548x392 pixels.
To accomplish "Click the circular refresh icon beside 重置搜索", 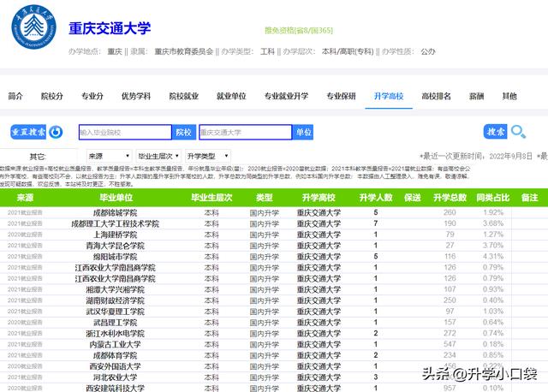I will [56, 132].
